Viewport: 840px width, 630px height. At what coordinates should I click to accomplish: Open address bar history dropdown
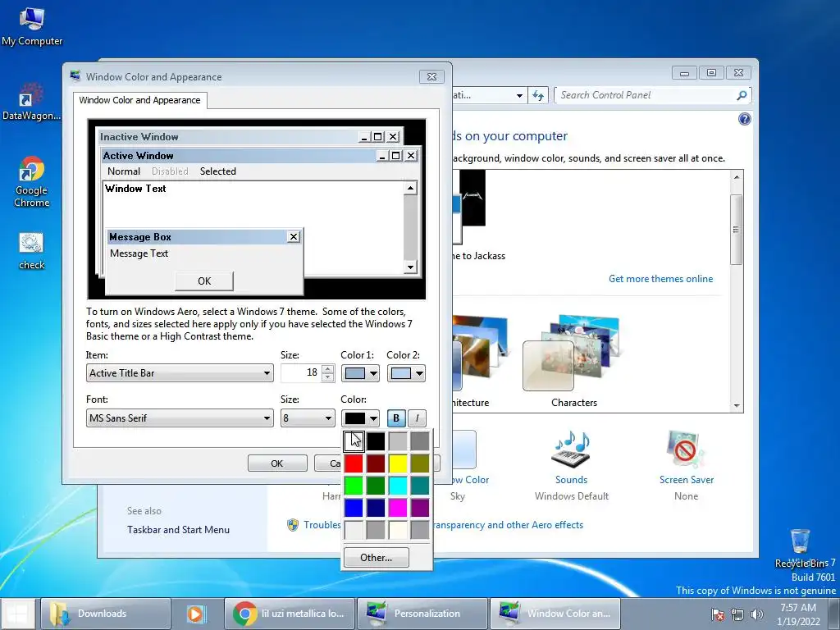(x=519, y=95)
